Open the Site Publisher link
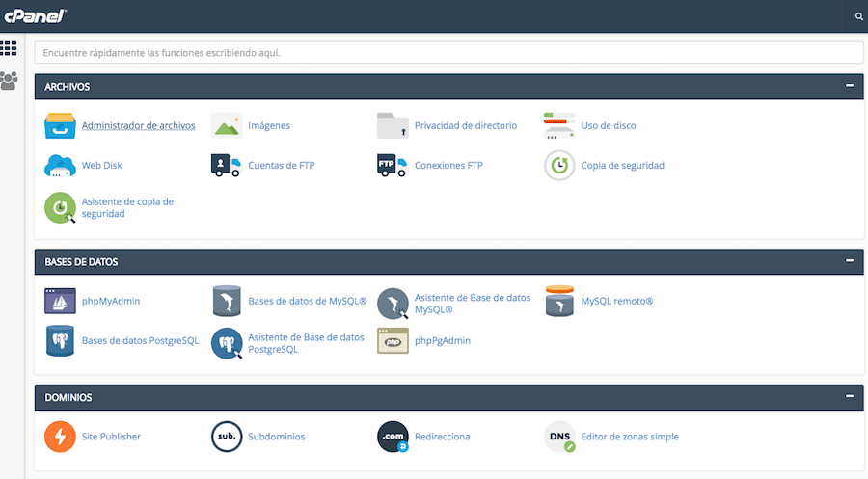Image resolution: width=868 pixels, height=479 pixels. point(111,437)
